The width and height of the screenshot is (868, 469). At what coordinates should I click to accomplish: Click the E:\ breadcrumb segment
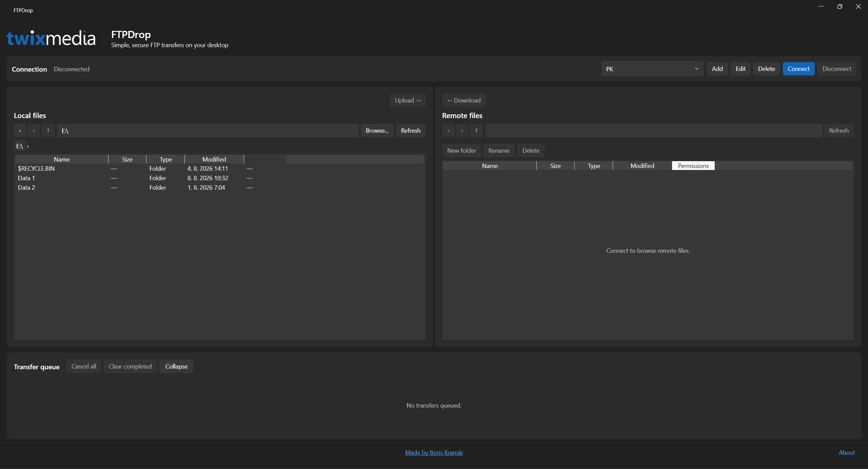click(x=19, y=146)
